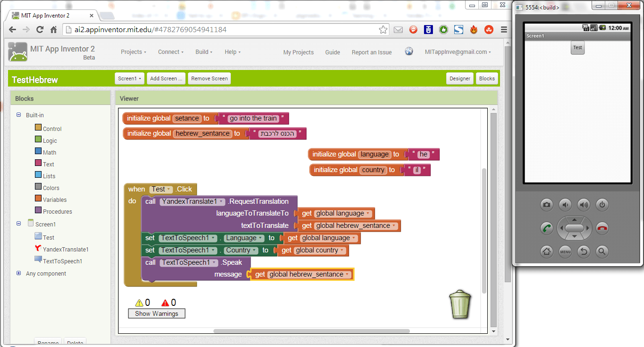Go back in Chrome browser
644x347 pixels.
(13, 29)
